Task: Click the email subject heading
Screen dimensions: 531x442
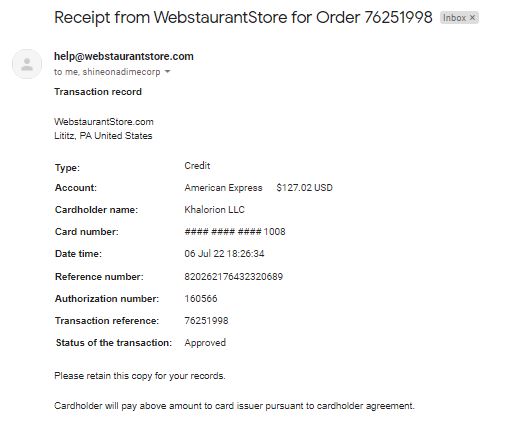Action: click(243, 17)
